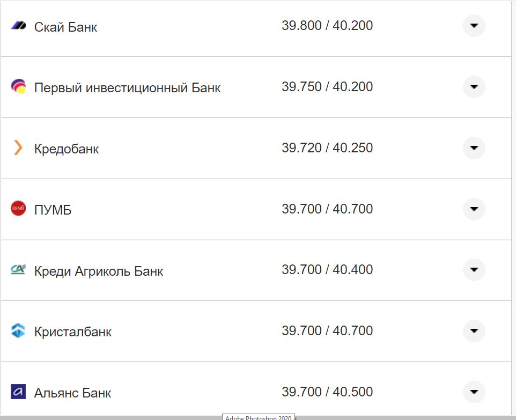Screen dimensions: 516x420
Task: Click the black Скай Банк emblem
Action: tap(18, 25)
